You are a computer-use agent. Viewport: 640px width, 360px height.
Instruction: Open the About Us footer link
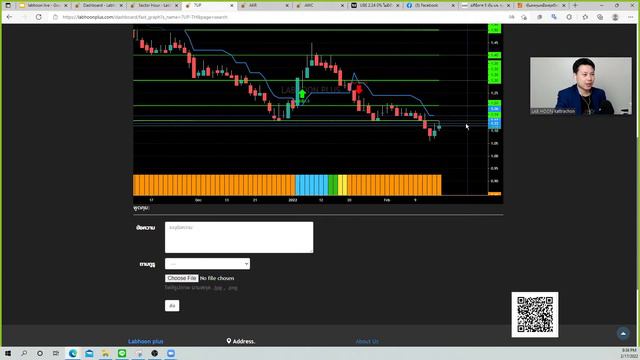coord(367,341)
